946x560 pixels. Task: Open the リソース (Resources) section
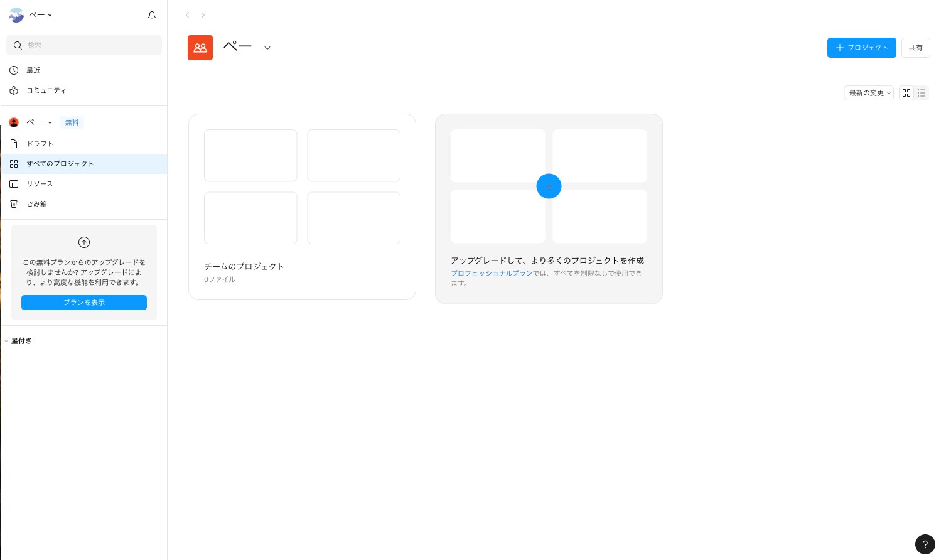click(x=40, y=183)
